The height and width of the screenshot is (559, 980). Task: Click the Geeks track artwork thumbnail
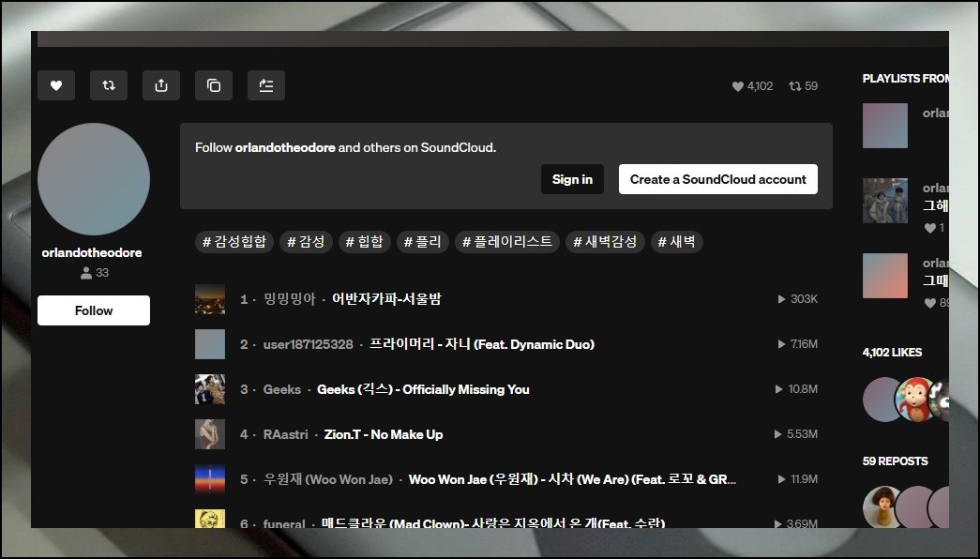coord(210,389)
